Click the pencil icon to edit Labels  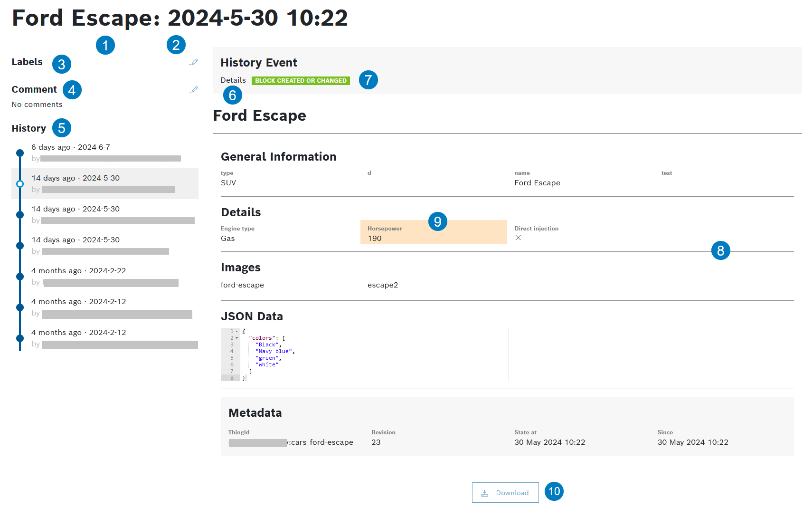coord(194,62)
